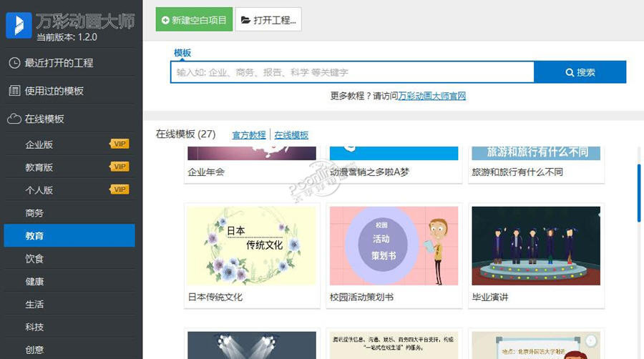Click the cloud icon beside 在线模板
Screen dimensions: 644x359
point(14,119)
